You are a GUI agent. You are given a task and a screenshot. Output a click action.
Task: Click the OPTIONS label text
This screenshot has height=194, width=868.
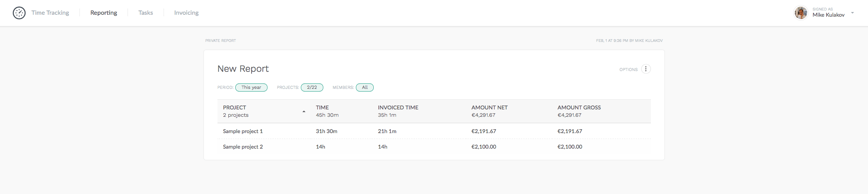628,69
